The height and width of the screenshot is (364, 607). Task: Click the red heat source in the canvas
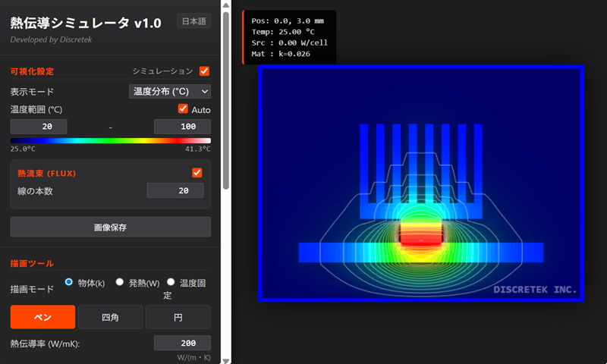(420, 238)
